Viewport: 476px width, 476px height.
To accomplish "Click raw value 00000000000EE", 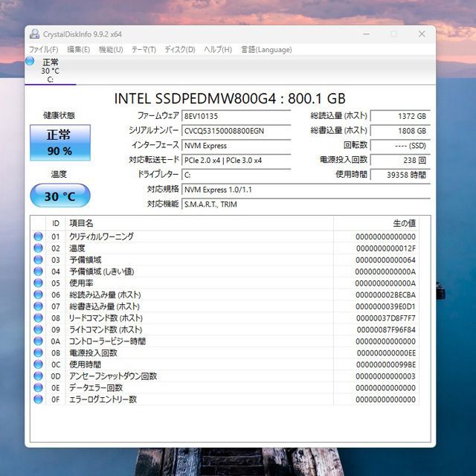I will 386,353.
